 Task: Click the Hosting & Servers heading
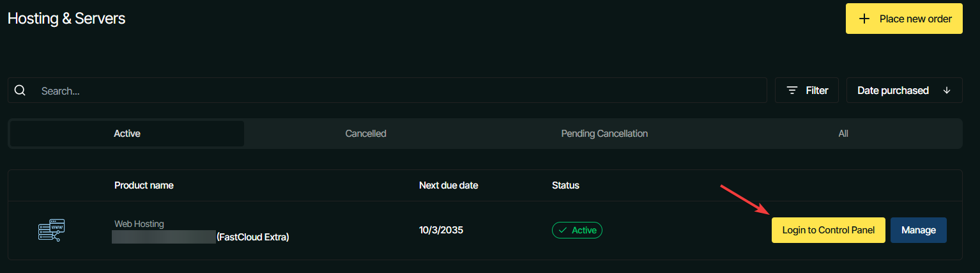pyautogui.click(x=66, y=19)
